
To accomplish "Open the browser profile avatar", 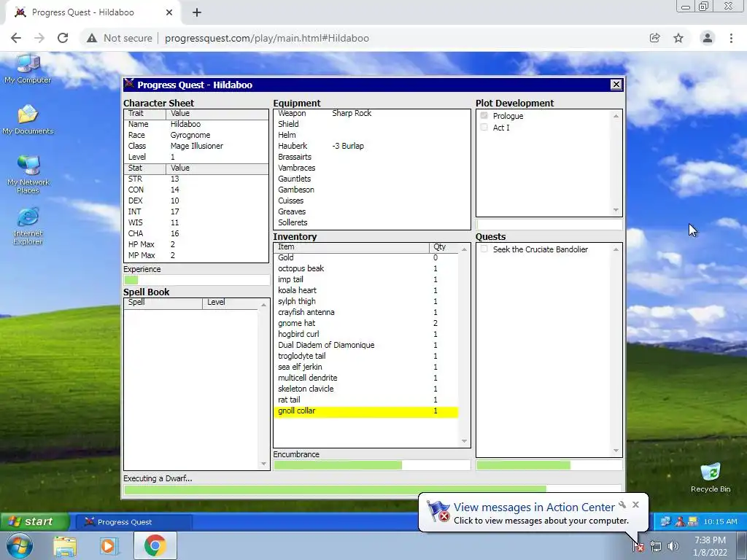I will (x=708, y=38).
